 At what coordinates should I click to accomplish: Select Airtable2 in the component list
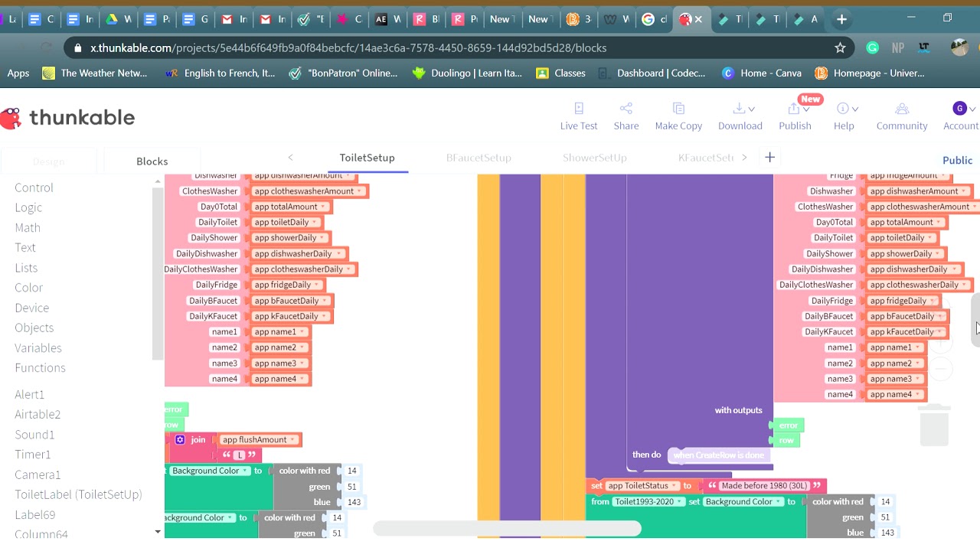pos(38,414)
